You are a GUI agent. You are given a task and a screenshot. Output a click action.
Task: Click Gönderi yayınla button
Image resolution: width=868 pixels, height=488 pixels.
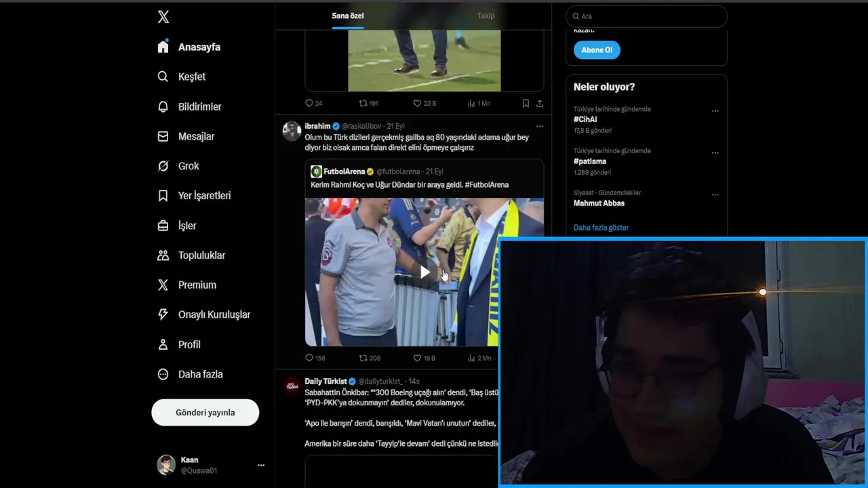205,412
